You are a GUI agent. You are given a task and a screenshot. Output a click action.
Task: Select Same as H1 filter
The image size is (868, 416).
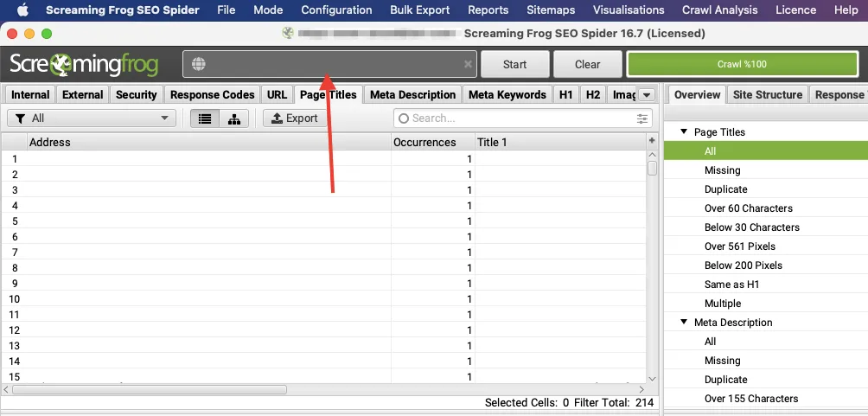731,285
